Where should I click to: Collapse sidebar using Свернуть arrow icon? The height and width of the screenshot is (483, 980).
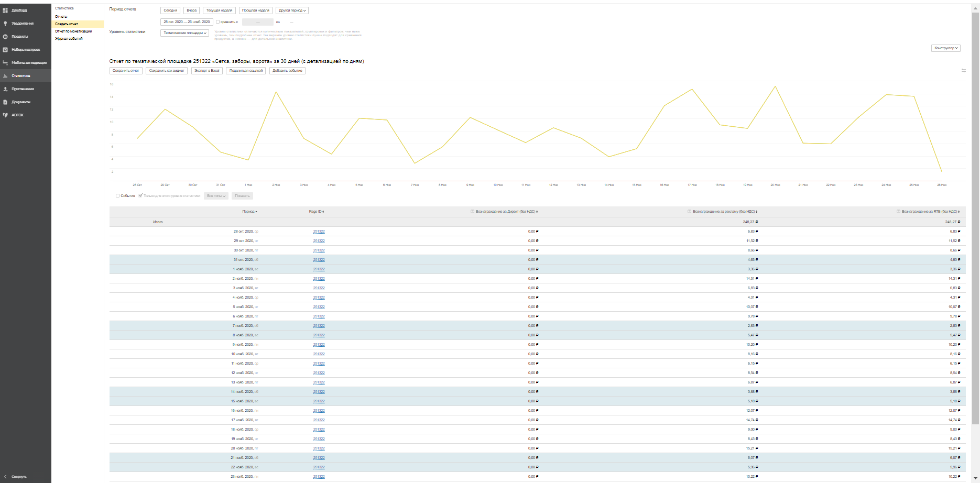(x=5, y=477)
